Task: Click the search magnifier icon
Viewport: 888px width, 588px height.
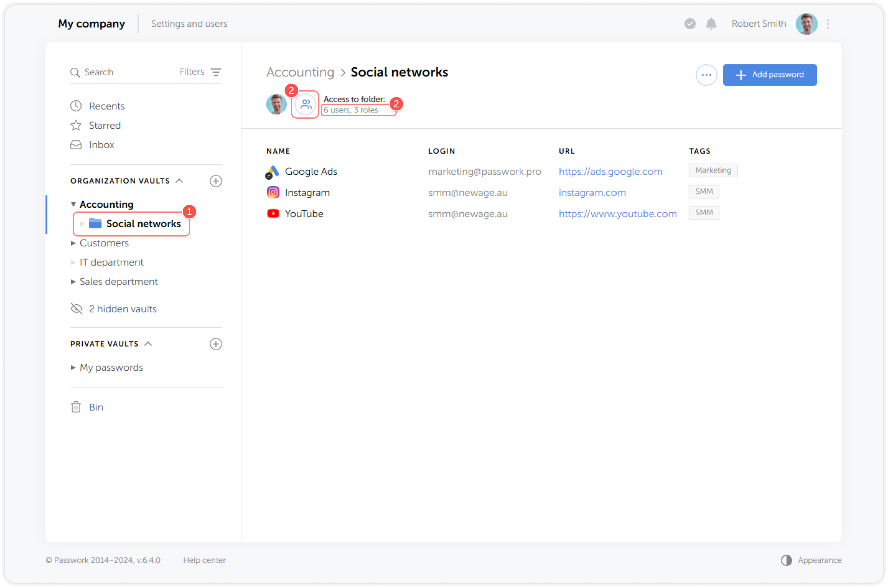Action: pyautogui.click(x=76, y=72)
